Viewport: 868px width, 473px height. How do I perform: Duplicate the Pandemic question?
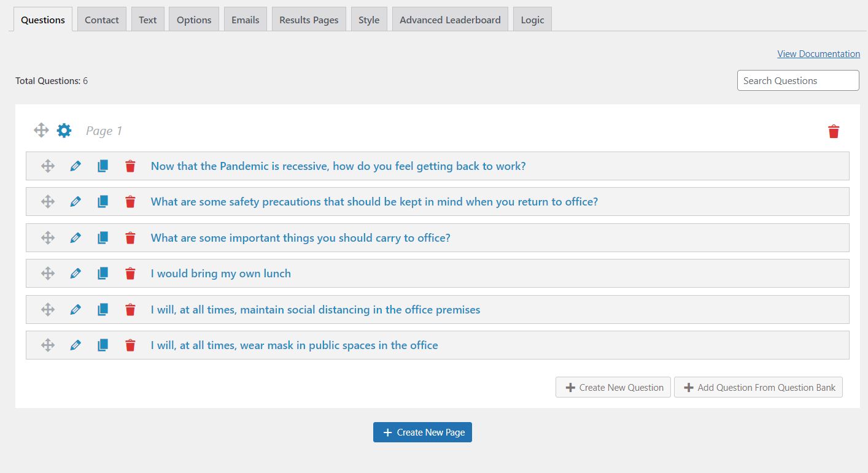click(x=103, y=166)
